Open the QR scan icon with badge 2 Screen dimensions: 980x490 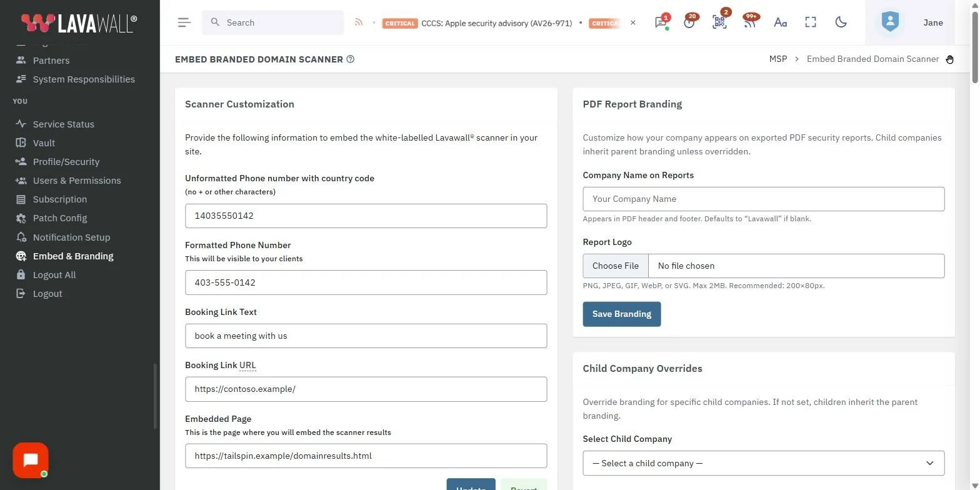click(719, 22)
